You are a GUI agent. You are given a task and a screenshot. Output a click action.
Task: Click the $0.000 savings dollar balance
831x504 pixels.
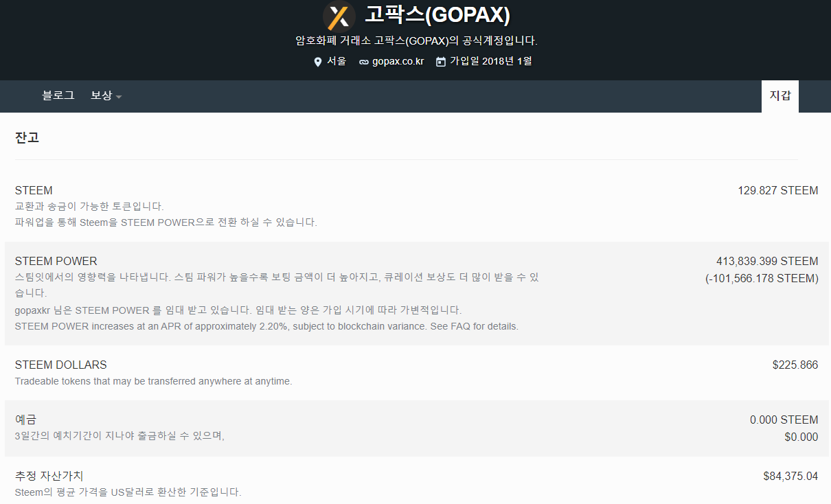tap(801, 437)
